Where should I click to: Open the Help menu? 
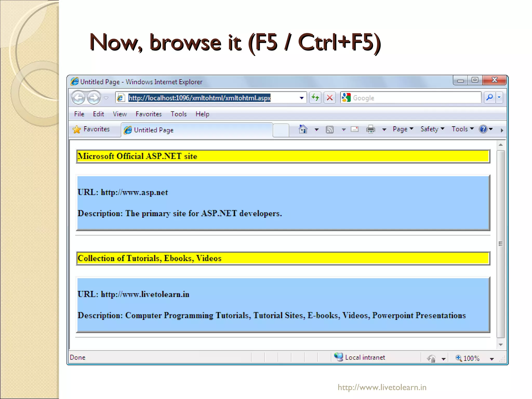(x=202, y=114)
